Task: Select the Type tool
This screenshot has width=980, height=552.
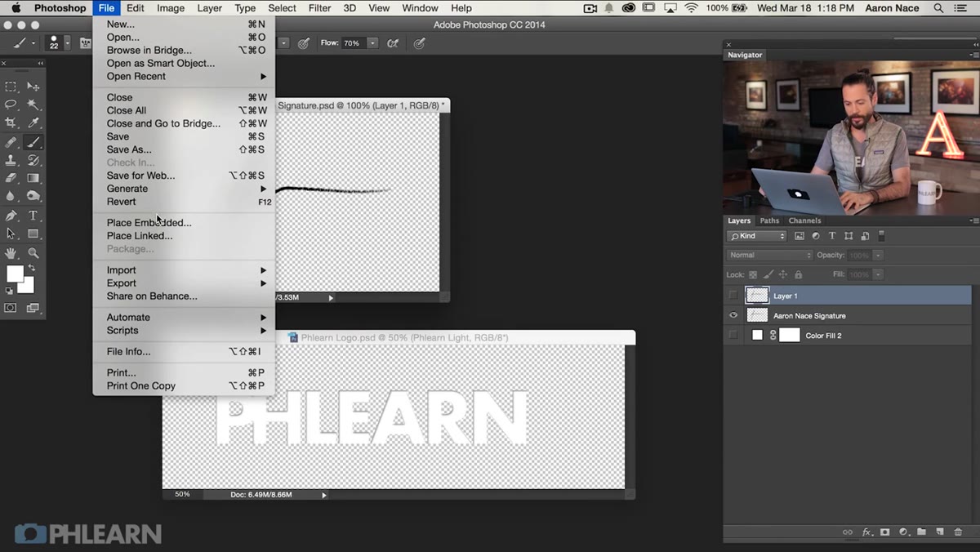Action: click(x=33, y=216)
